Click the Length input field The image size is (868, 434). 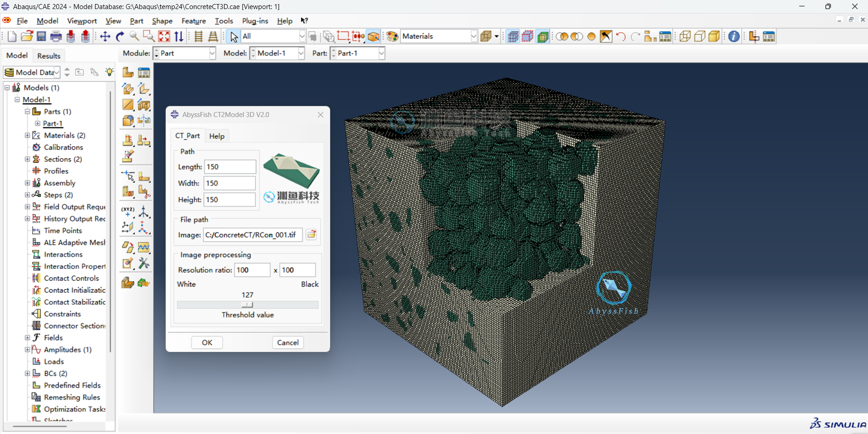coord(230,167)
